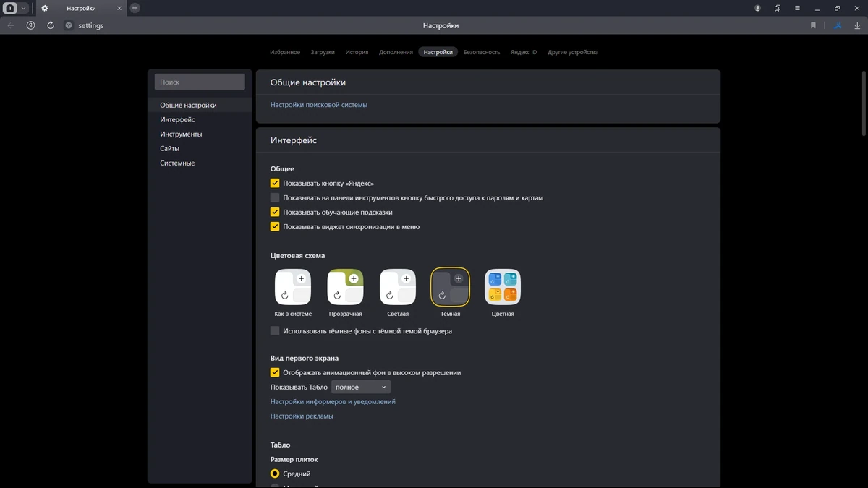
Task: Select the Средний tile size radio button
Action: click(x=275, y=474)
